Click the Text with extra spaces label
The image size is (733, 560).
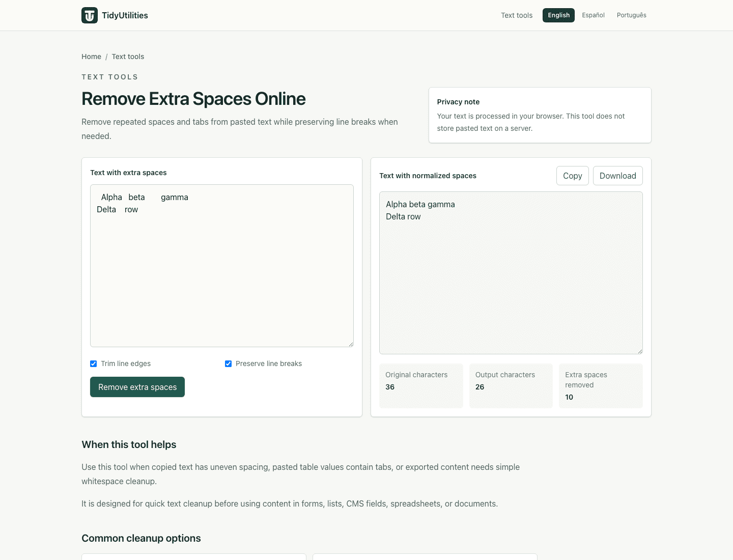pyautogui.click(x=128, y=173)
